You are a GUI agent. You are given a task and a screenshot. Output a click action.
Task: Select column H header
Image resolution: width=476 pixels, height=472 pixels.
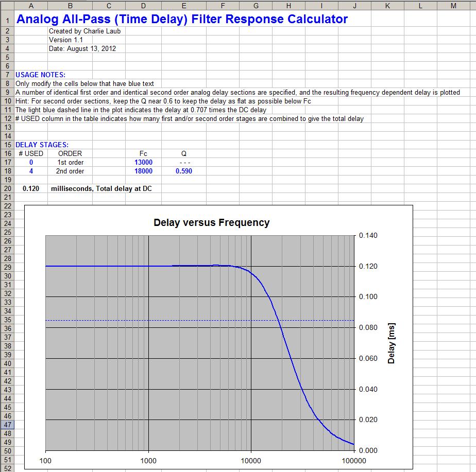point(288,6)
